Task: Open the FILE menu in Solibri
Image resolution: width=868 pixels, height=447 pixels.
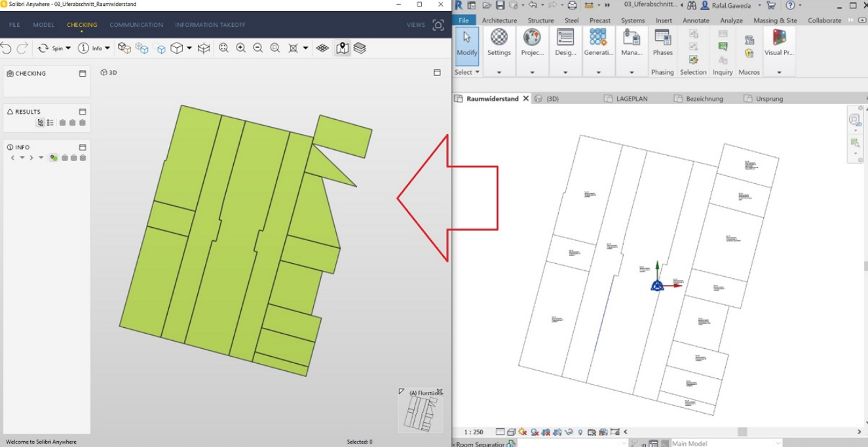Action: tap(14, 25)
